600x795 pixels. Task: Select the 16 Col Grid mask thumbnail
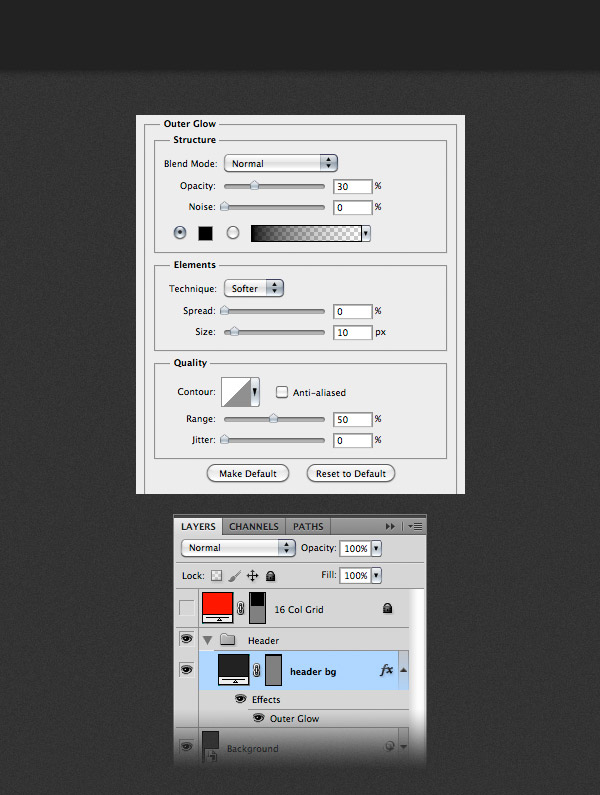(258, 608)
